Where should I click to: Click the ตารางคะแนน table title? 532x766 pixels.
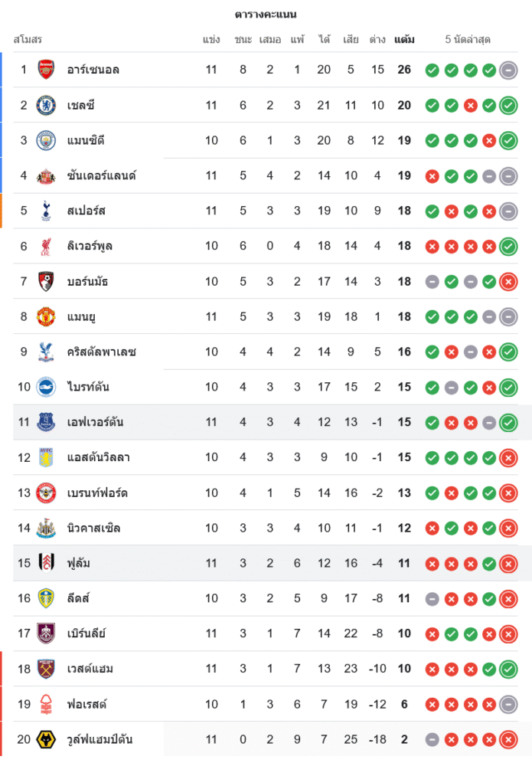(x=266, y=15)
